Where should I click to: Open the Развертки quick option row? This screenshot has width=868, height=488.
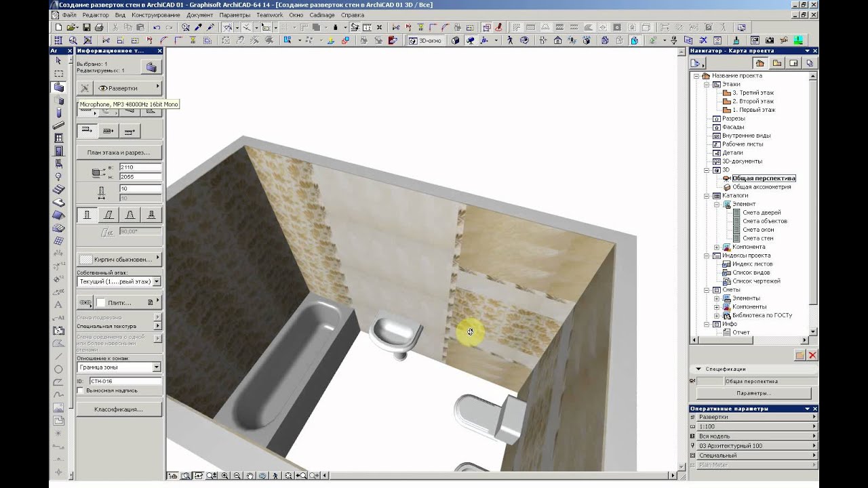753,418
